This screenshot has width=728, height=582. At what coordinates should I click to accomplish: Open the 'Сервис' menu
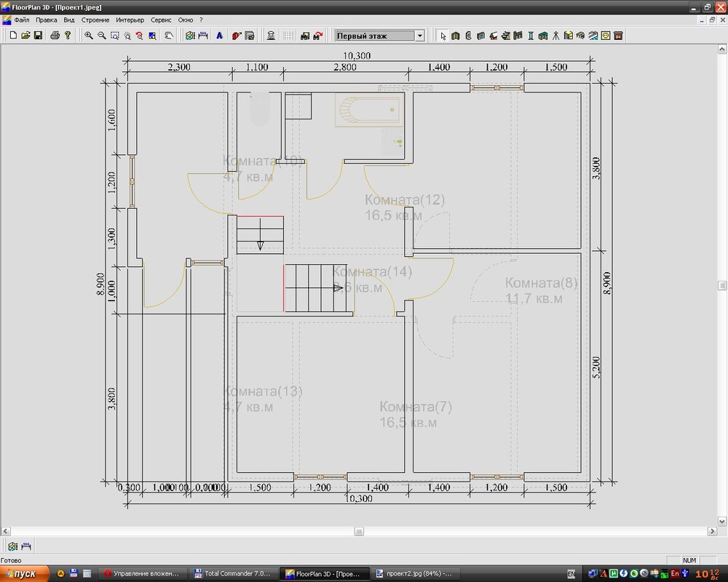click(x=161, y=20)
